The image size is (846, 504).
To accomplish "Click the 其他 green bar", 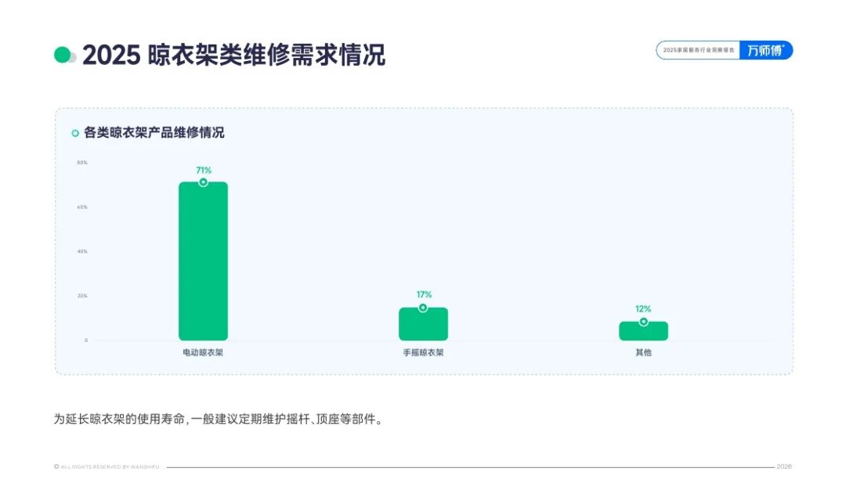I will pyautogui.click(x=643, y=333).
